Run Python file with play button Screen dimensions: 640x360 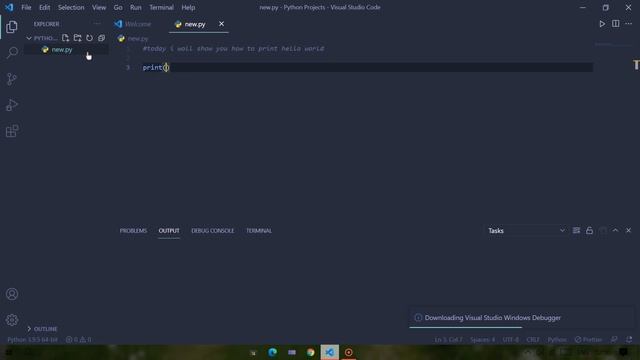point(602,24)
